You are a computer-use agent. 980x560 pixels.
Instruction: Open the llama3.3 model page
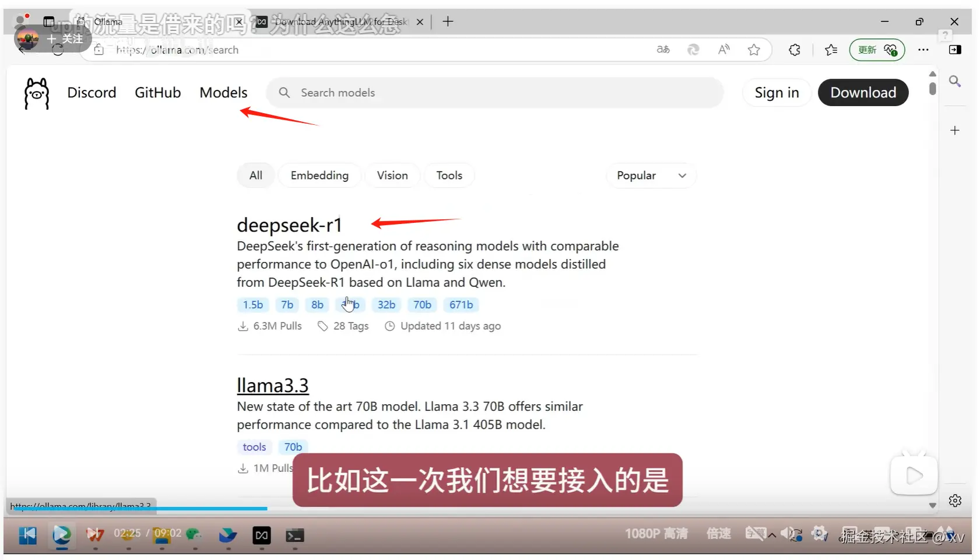(x=272, y=386)
